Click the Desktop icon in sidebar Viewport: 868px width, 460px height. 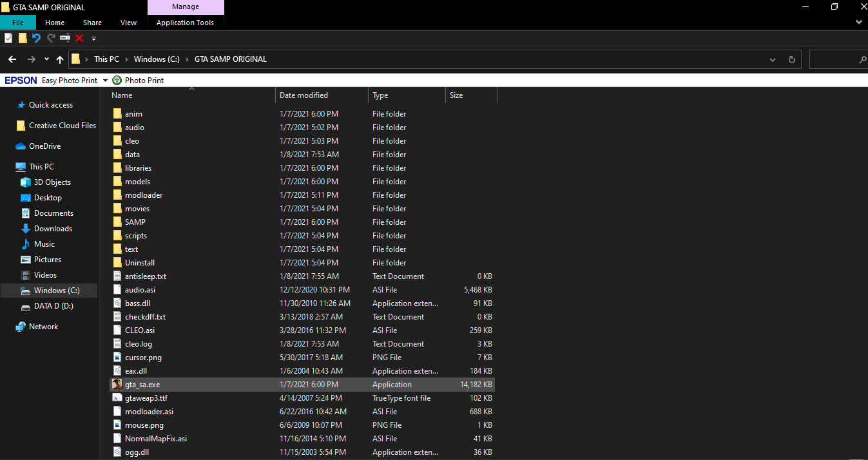coord(26,198)
